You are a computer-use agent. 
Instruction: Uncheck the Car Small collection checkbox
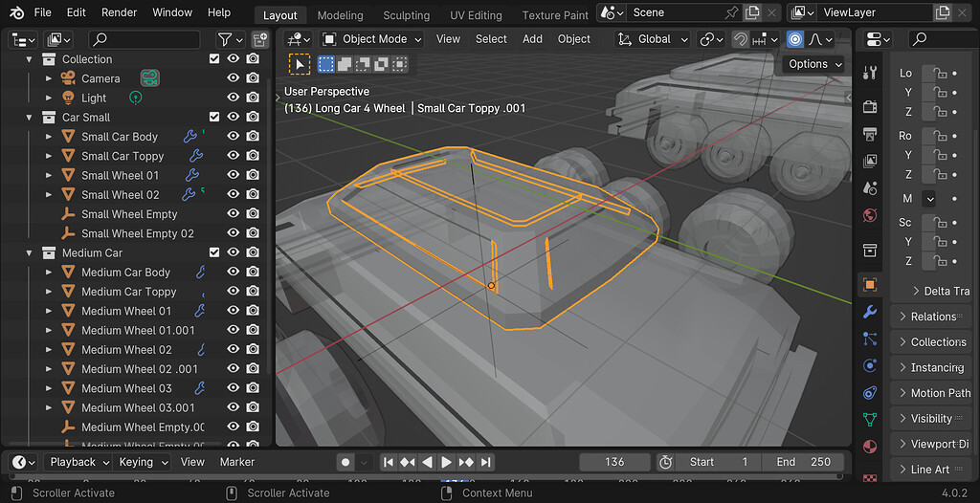click(x=214, y=118)
